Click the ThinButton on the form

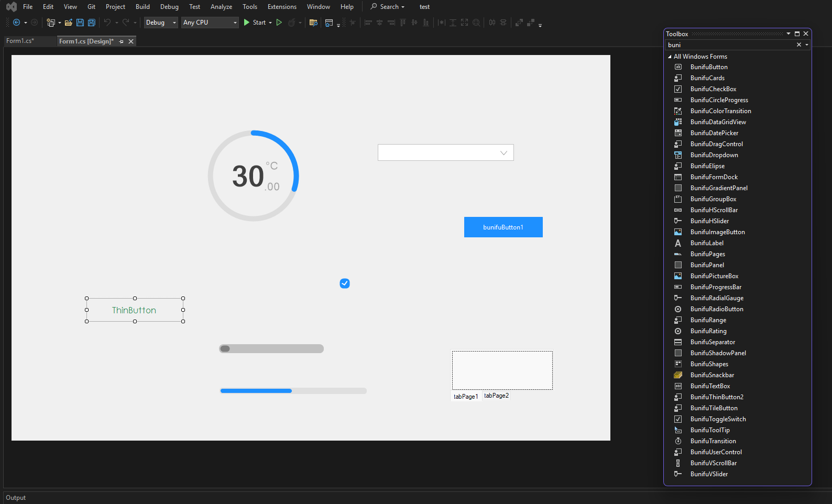click(135, 310)
